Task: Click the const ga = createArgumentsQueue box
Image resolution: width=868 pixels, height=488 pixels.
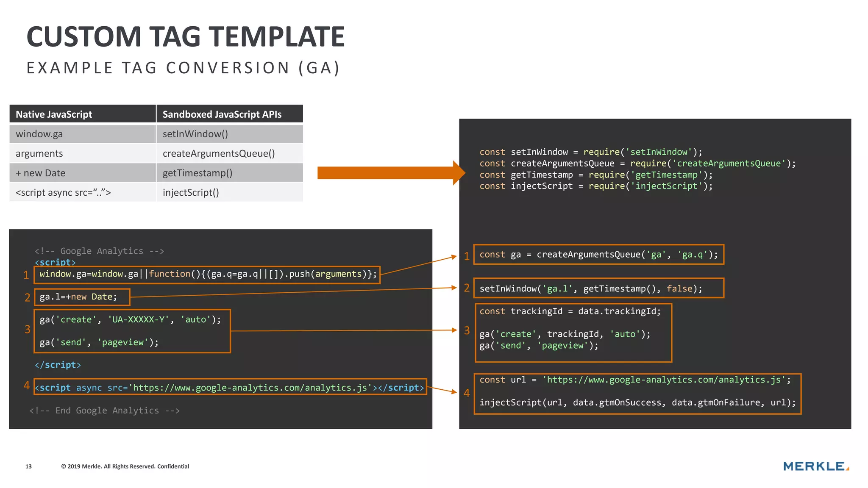Action: tap(598, 255)
